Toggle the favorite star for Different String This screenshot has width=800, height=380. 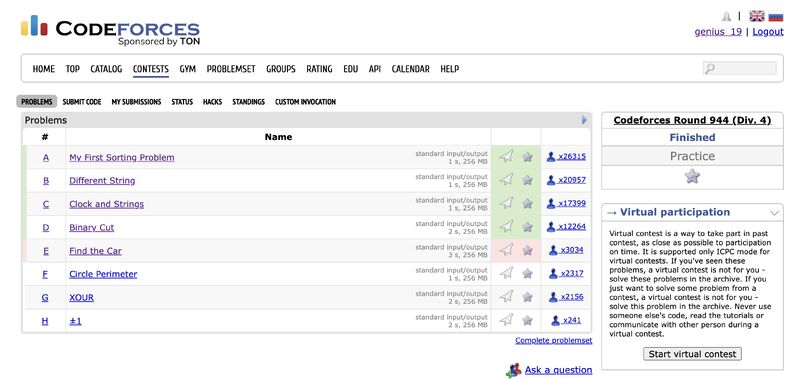click(x=528, y=180)
